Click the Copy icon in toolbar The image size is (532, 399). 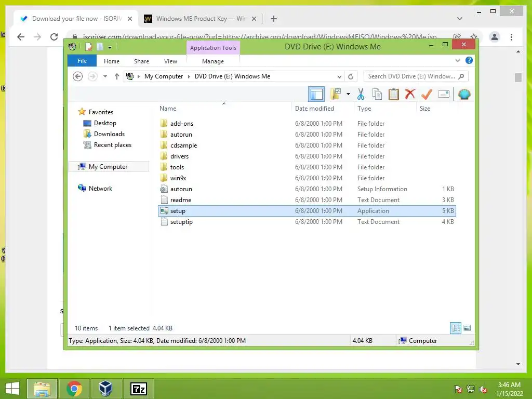click(x=377, y=94)
